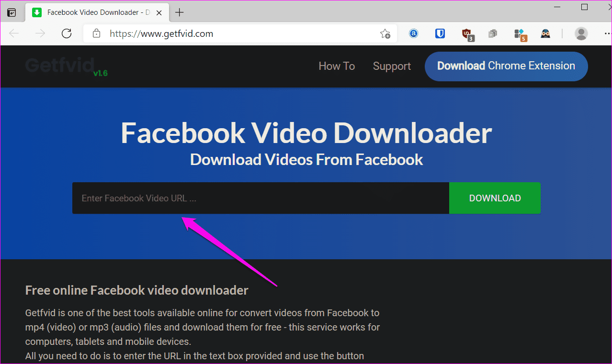Click the v1.6 version label
The image size is (612, 364).
pyautogui.click(x=101, y=73)
